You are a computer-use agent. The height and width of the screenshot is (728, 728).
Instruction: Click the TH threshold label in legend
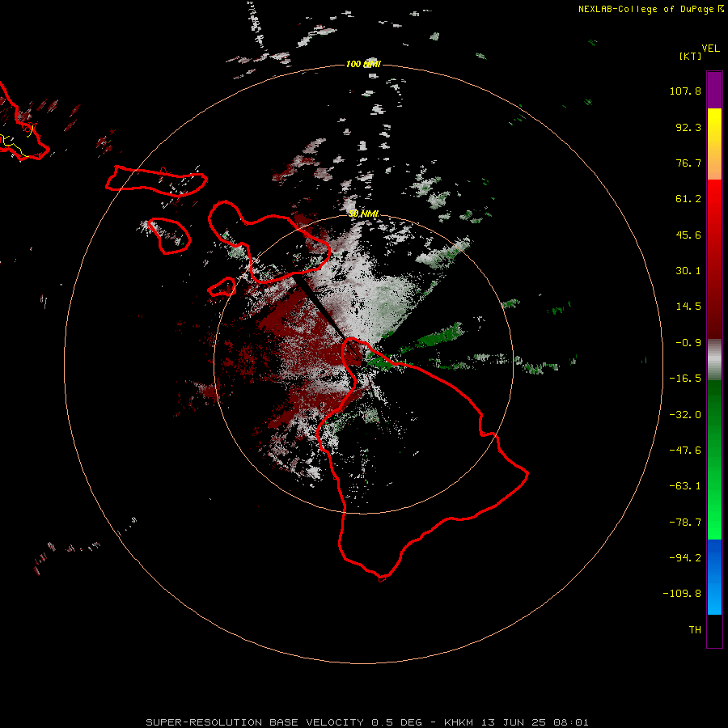tap(695, 630)
